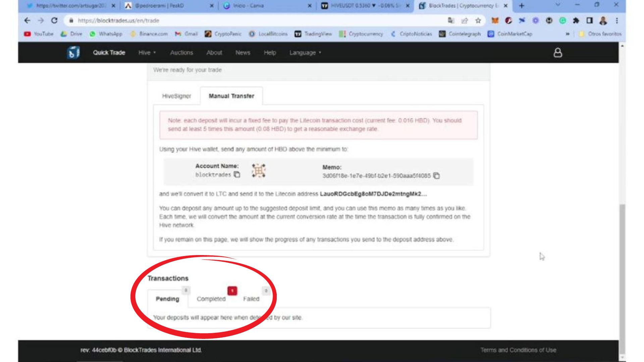Select the Manual Transfer tab

coord(231,96)
